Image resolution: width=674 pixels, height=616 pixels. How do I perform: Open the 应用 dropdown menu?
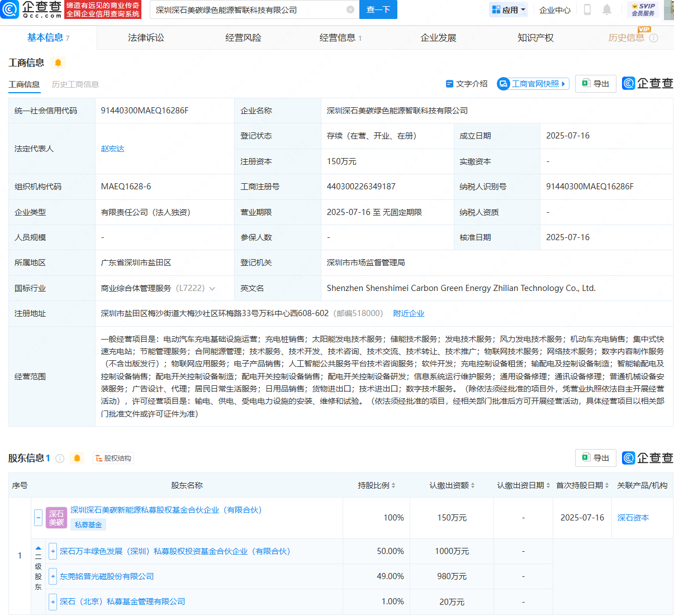pos(509,9)
